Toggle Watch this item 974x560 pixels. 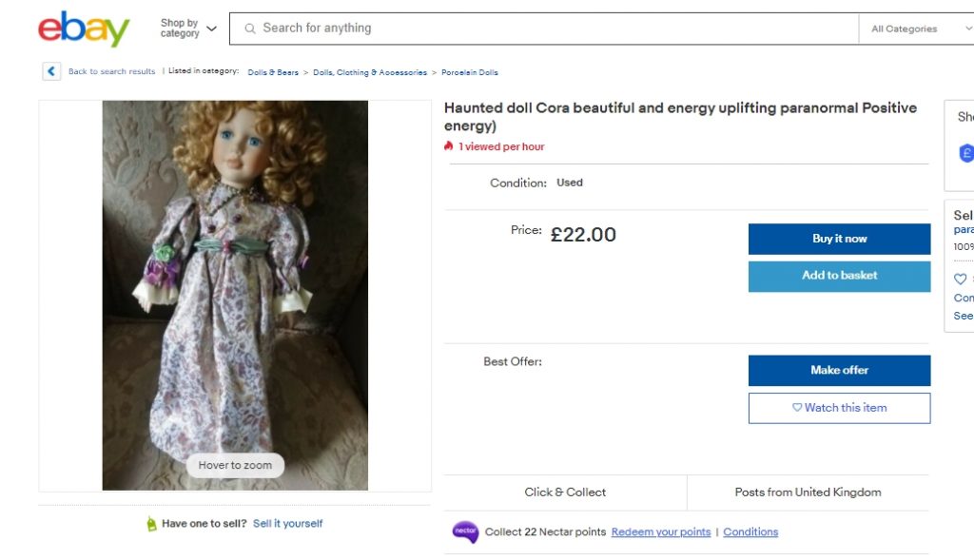coord(839,407)
